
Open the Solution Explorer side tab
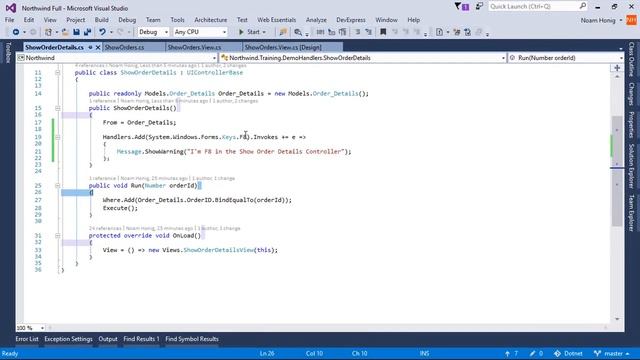coord(631,166)
